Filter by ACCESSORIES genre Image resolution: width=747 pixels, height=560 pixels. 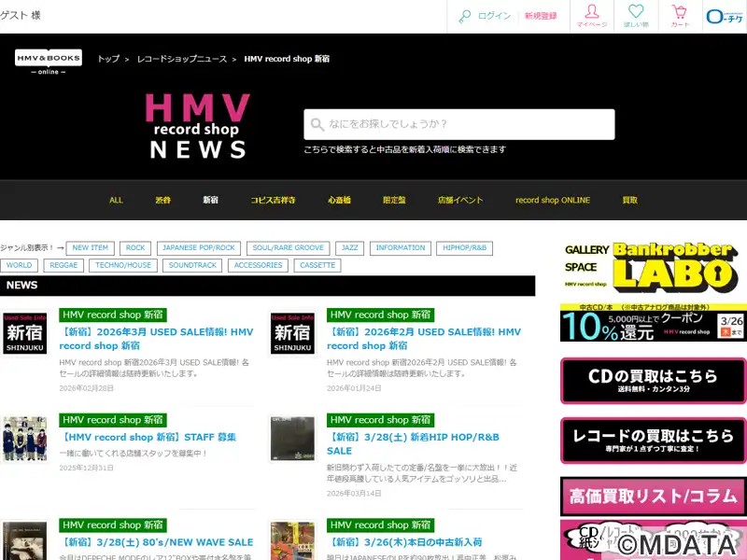(x=259, y=265)
